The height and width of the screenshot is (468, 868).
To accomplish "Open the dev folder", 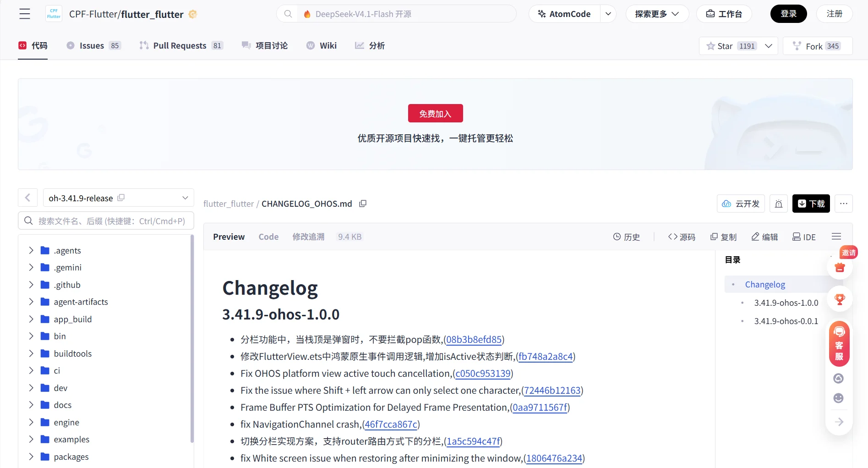I will pos(60,388).
